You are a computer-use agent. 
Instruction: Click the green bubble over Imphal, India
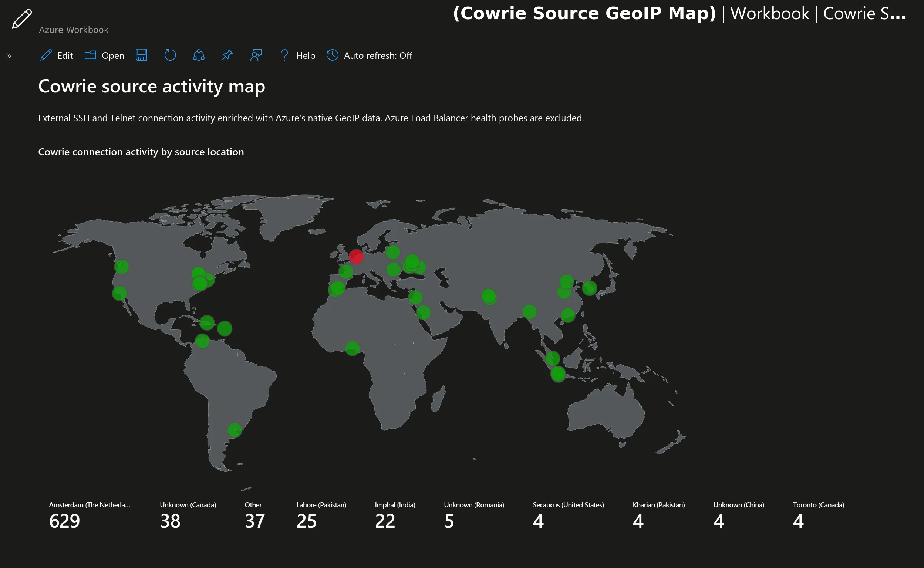tap(529, 311)
